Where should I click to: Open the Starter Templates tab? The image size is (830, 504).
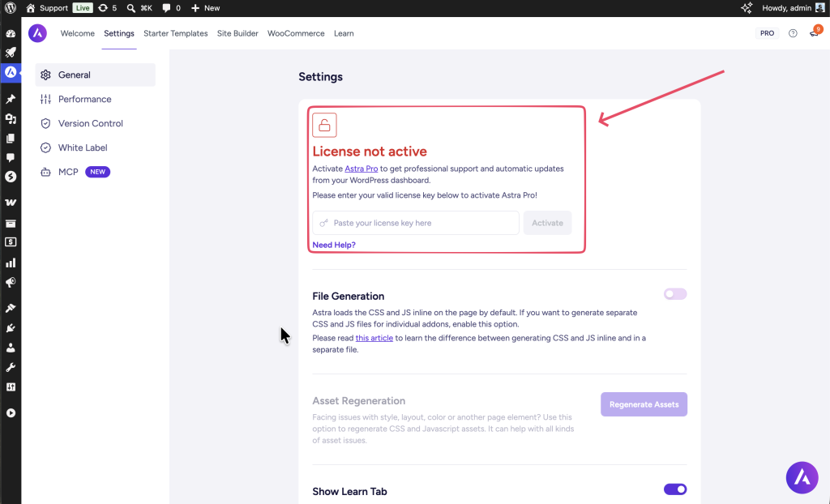point(175,33)
